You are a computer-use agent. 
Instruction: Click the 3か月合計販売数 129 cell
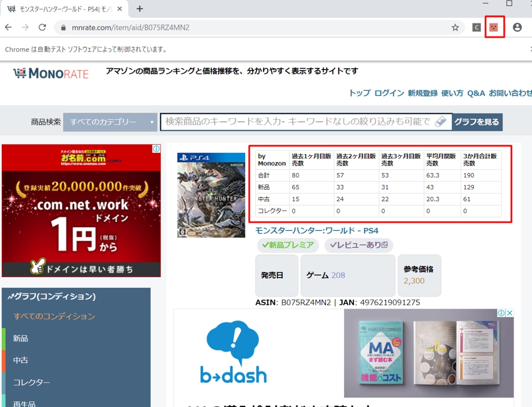pyautogui.click(x=481, y=187)
